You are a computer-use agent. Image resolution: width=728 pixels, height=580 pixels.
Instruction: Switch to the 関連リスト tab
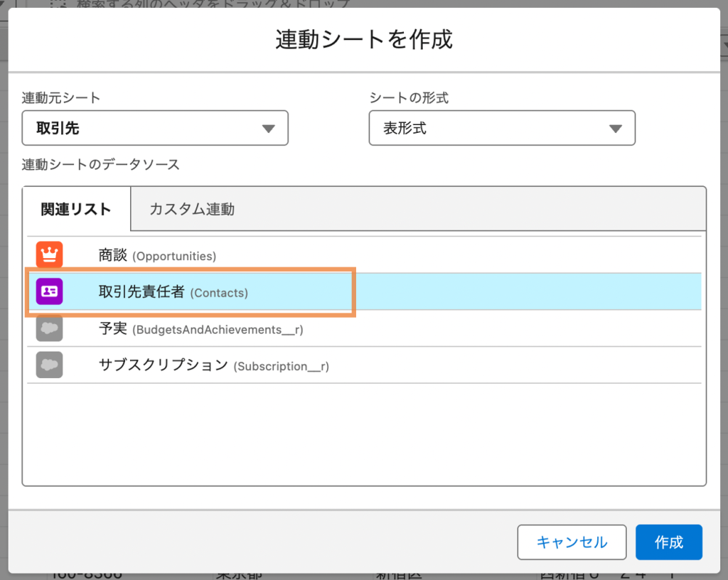(76, 209)
